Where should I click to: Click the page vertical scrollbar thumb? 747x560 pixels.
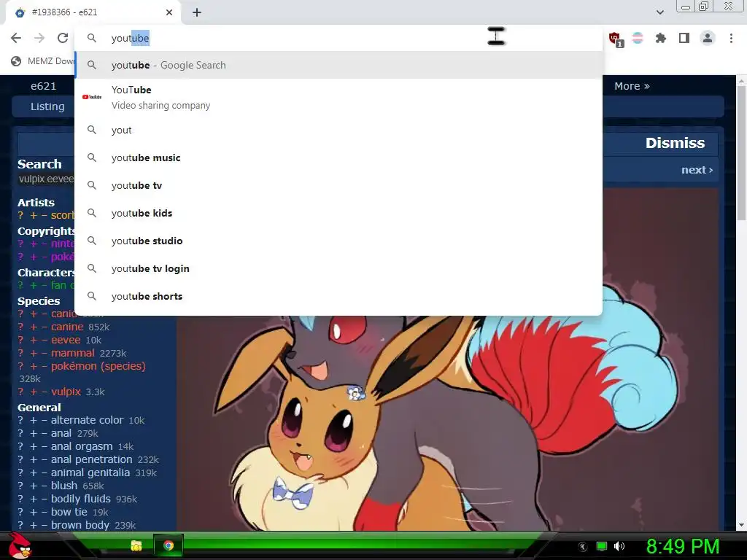[741, 155]
